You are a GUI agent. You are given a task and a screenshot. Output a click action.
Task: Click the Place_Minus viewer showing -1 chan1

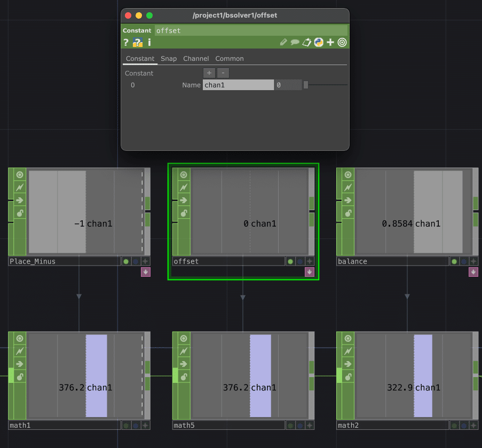(x=85, y=212)
